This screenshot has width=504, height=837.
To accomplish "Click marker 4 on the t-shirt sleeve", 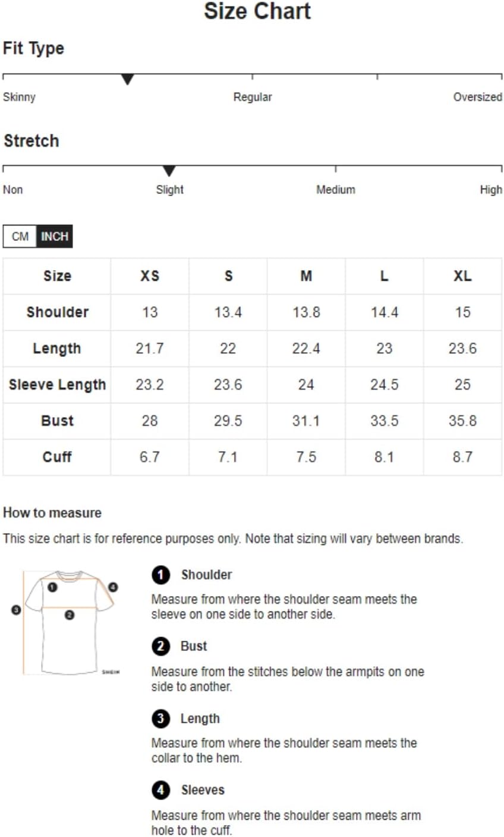I will tap(113, 587).
